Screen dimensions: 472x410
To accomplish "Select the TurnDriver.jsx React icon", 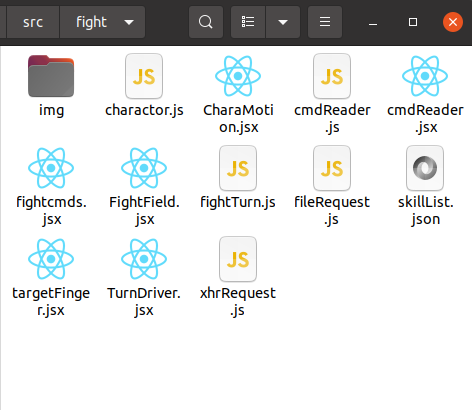I will point(144,259).
